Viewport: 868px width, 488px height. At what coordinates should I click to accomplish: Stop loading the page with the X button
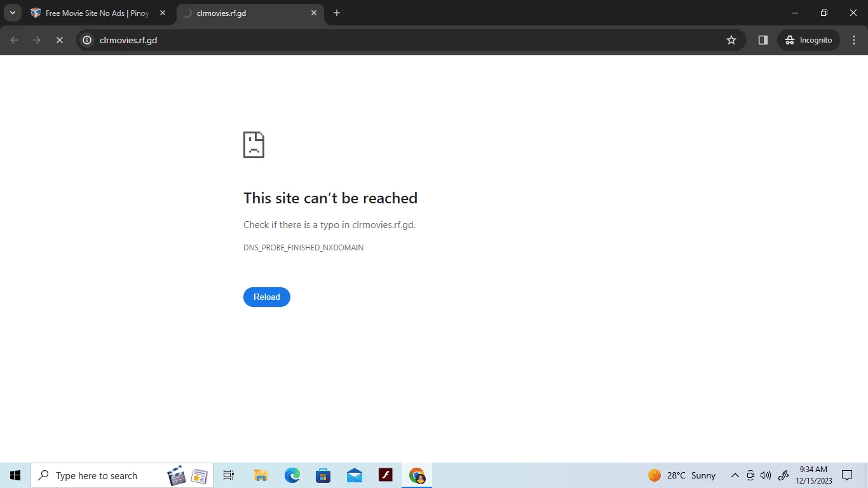[x=59, y=40]
